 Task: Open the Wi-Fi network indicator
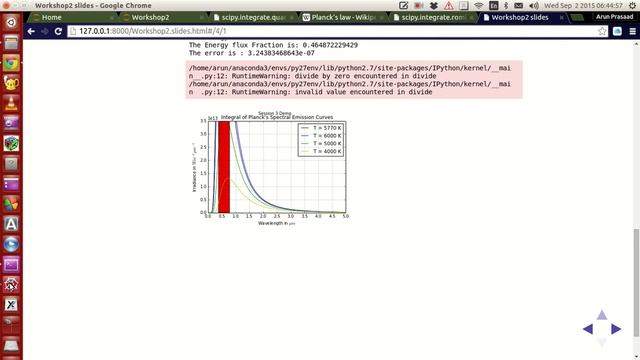click(x=478, y=6)
